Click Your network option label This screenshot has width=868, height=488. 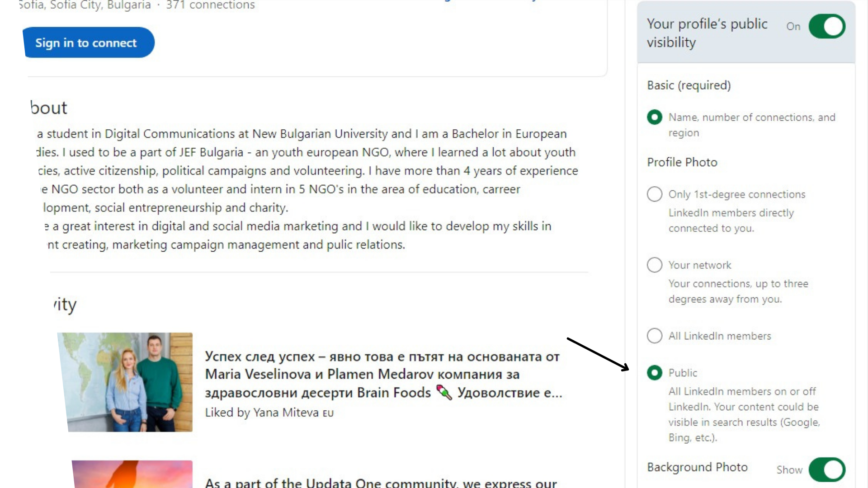coord(700,265)
